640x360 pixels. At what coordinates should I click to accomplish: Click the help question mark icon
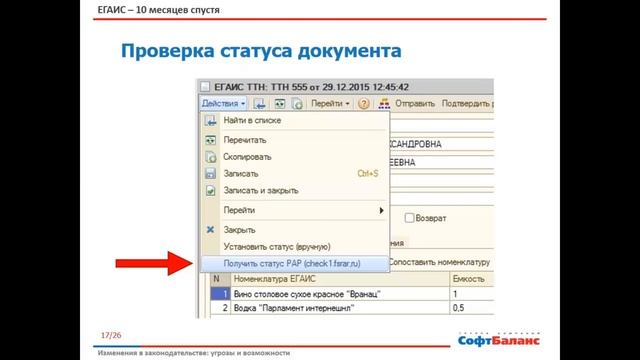[x=364, y=104]
